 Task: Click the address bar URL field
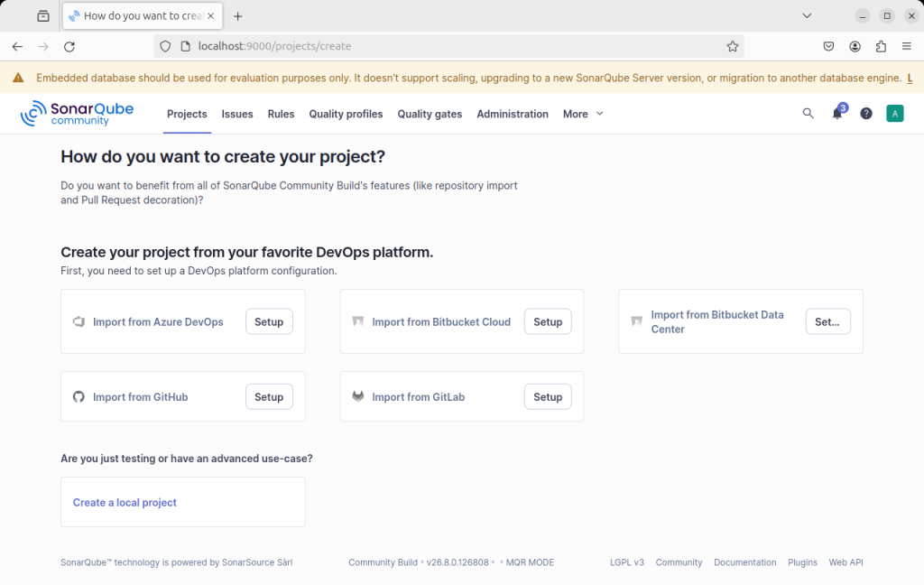coord(449,47)
